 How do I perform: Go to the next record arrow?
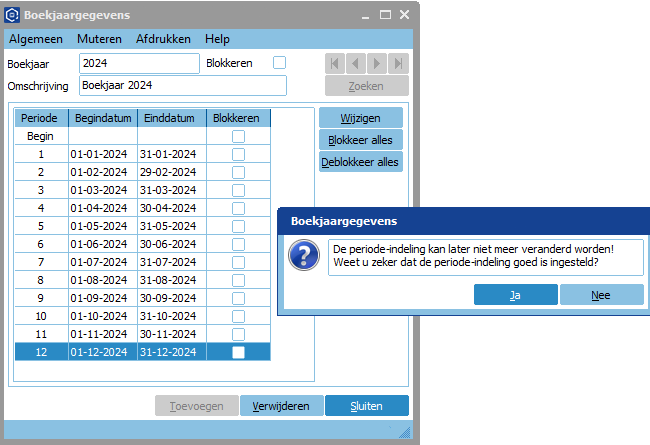pyautogui.click(x=377, y=63)
